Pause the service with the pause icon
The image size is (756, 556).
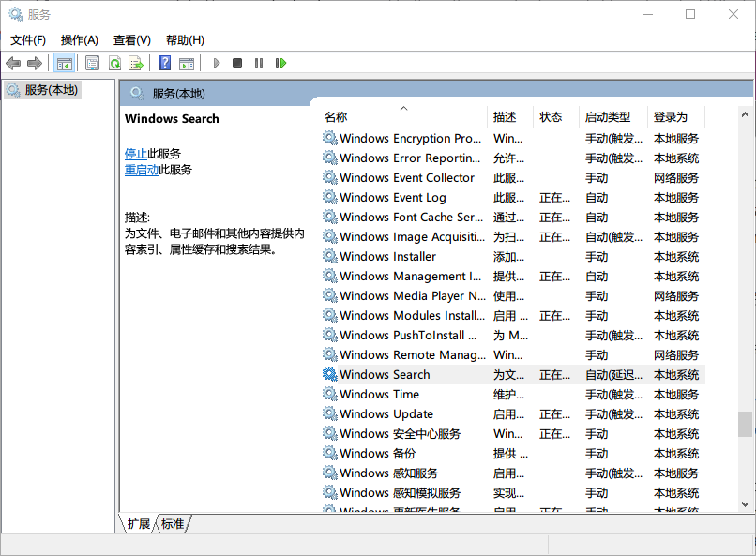point(259,63)
